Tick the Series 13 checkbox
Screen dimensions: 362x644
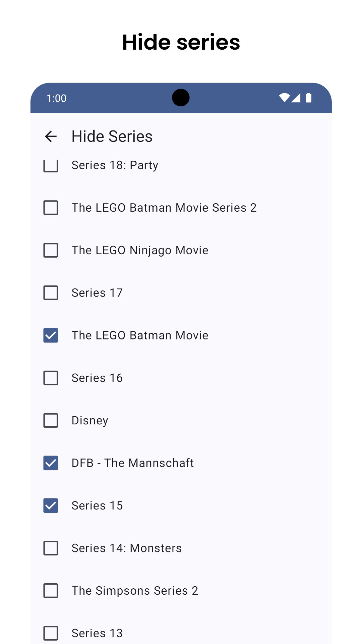tap(51, 633)
